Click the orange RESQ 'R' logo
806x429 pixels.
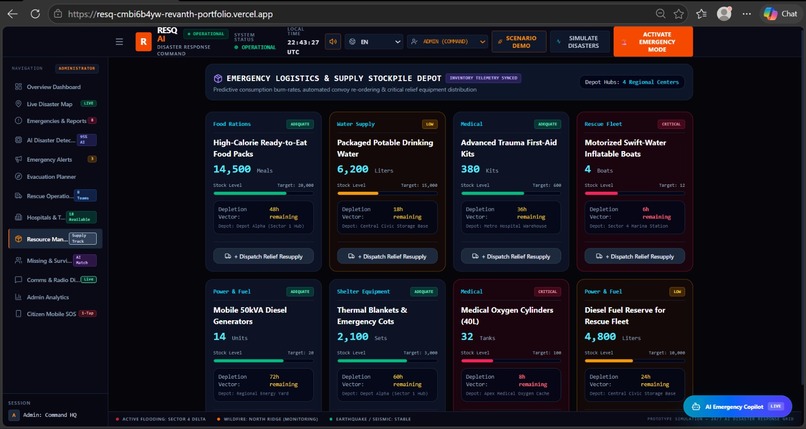(143, 42)
